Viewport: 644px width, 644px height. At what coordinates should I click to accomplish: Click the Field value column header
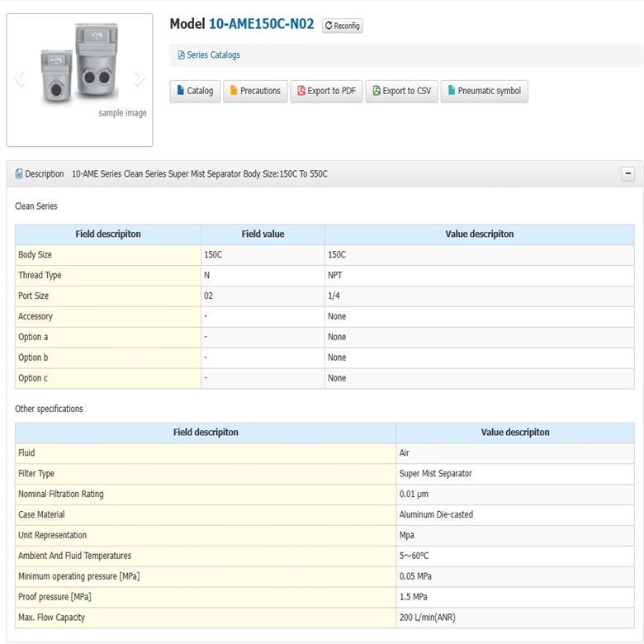click(x=263, y=234)
